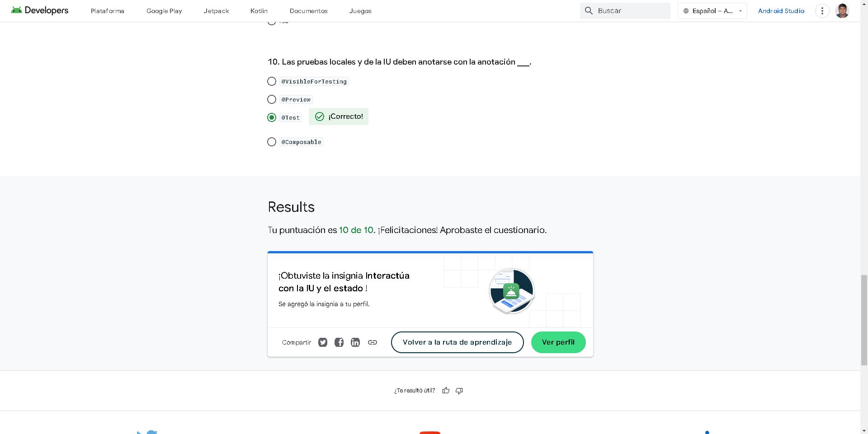
Task: Open the Español language dropdown
Action: click(740, 10)
